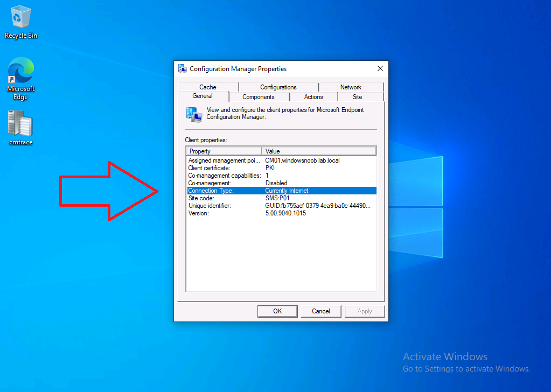Screen dimensions: 551x392
Task: Click the 5.00.9040.1015 version value
Action: pyautogui.click(x=285, y=213)
